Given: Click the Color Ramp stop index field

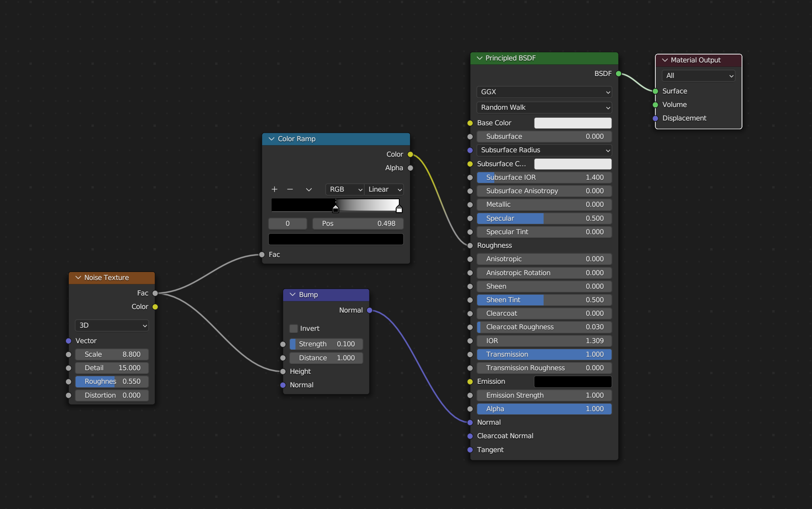Looking at the screenshot, I should 288,224.
